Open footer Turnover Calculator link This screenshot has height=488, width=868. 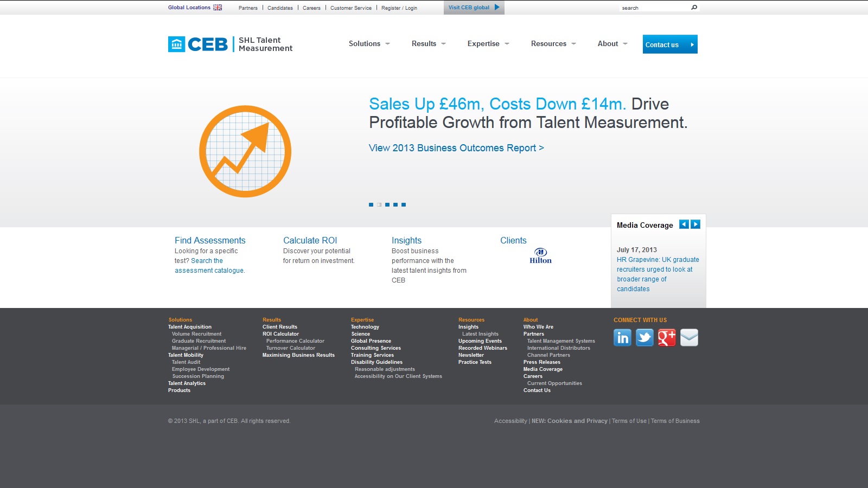(290, 348)
